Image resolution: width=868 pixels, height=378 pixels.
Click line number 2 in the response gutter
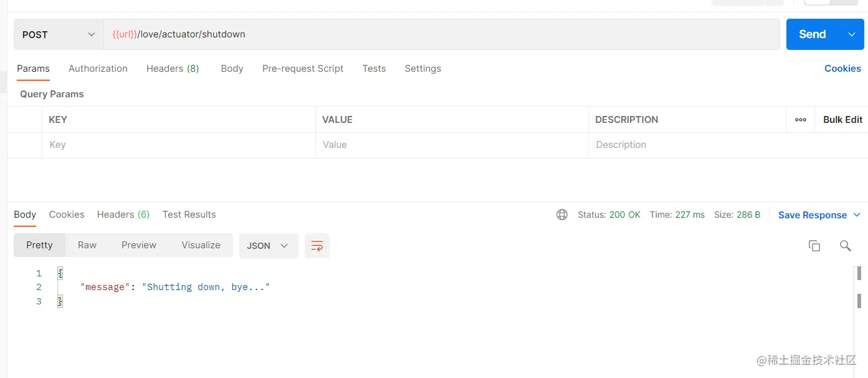[39, 287]
